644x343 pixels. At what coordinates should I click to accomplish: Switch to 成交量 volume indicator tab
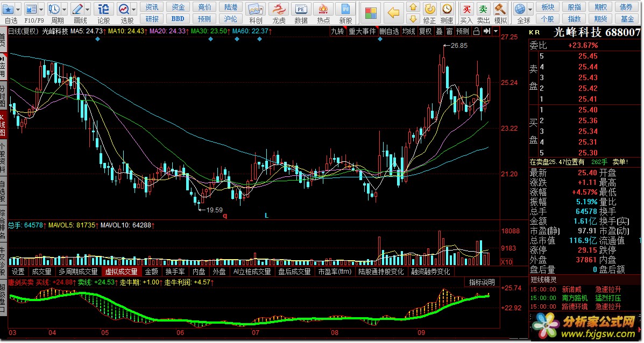41,271
